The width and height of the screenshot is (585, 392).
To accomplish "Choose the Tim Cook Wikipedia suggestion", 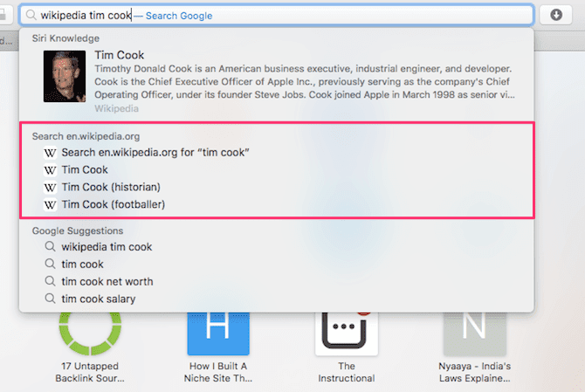I will [277, 170].
